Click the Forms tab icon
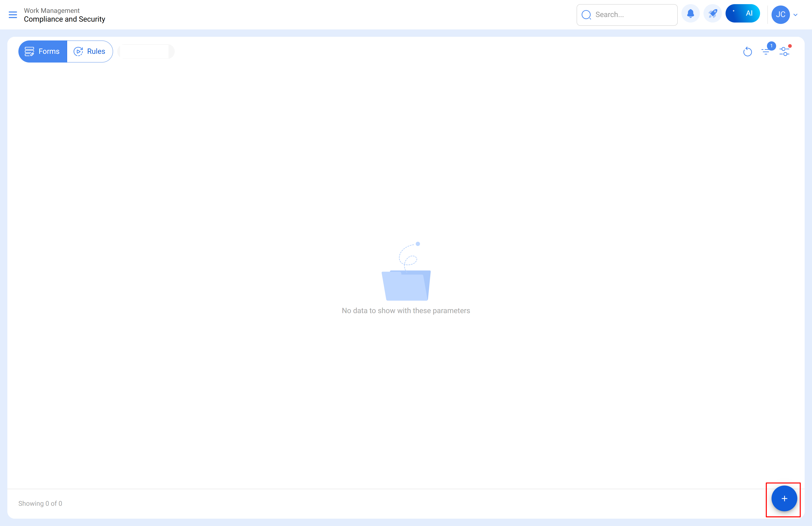Screen dimensions: 812x526 [29, 51]
